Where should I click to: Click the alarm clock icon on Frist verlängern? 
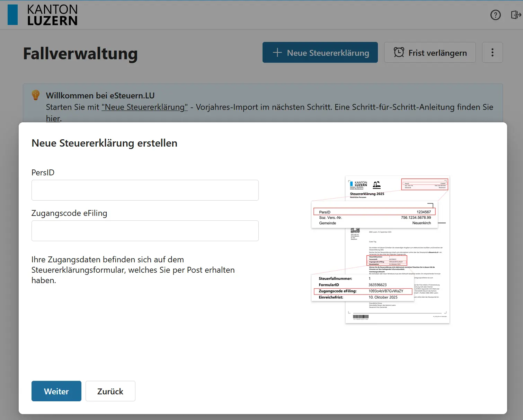(x=399, y=52)
